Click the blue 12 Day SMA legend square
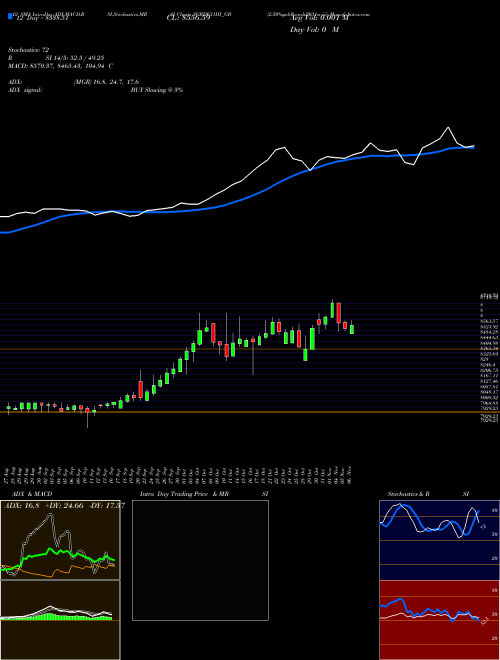The width and height of the screenshot is (500, 660). 10,16
